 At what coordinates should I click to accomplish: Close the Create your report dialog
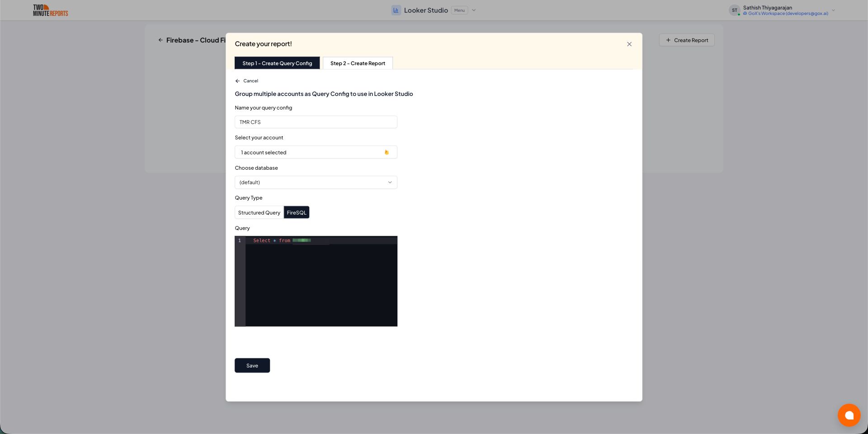(629, 44)
